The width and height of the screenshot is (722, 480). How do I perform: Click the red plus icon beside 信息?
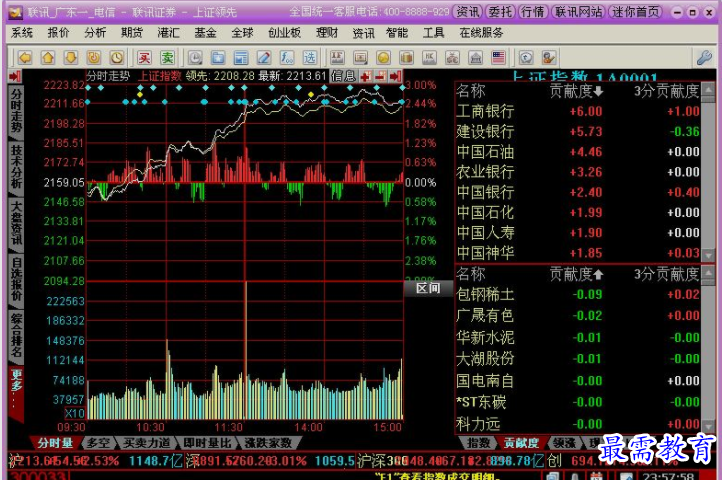point(366,76)
